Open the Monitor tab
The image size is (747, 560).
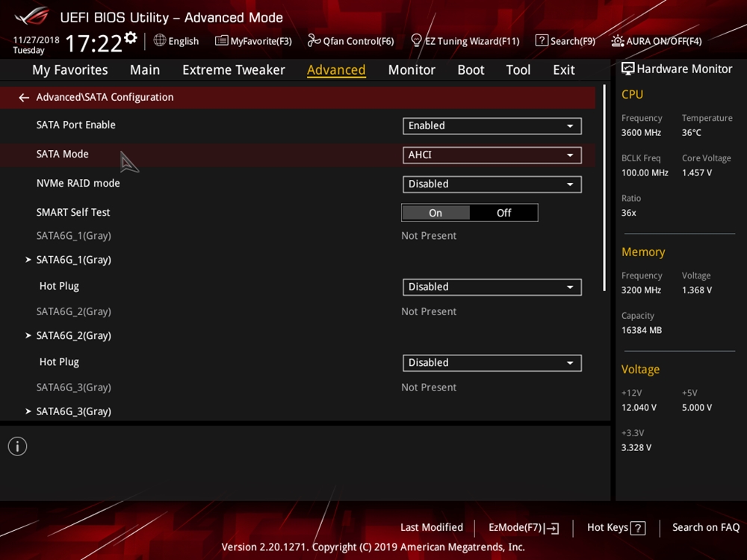(x=412, y=70)
